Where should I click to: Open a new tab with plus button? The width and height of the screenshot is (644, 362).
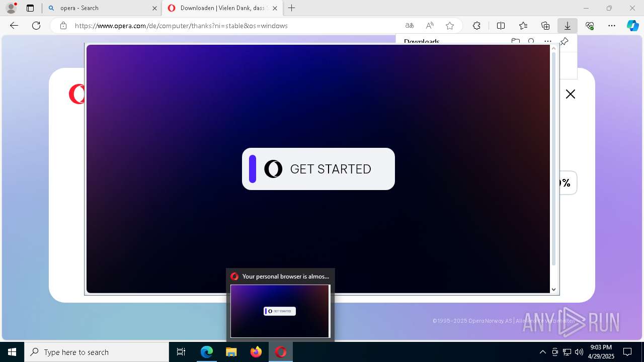click(291, 8)
